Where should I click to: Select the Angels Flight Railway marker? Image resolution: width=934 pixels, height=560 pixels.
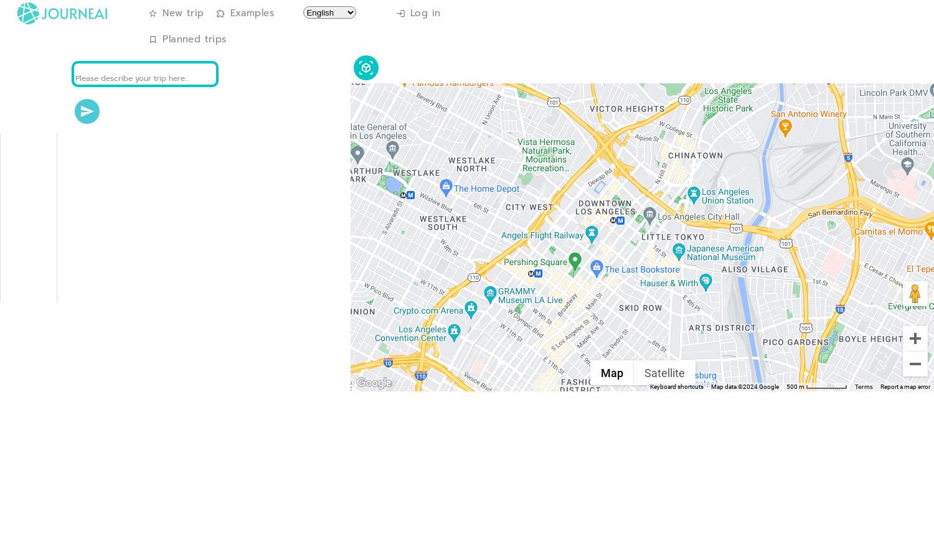(x=592, y=234)
